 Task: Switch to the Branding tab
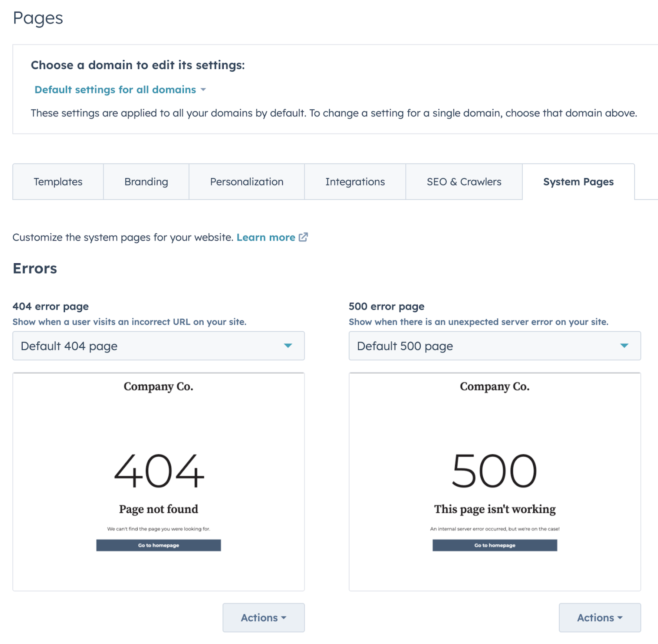[x=146, y=182]
